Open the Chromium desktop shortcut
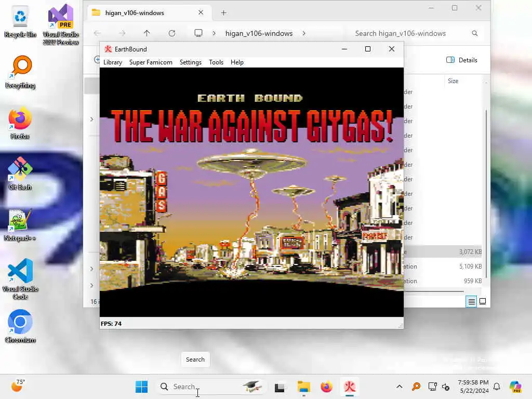Screen dimensions: 532x399 coord(20,326)
